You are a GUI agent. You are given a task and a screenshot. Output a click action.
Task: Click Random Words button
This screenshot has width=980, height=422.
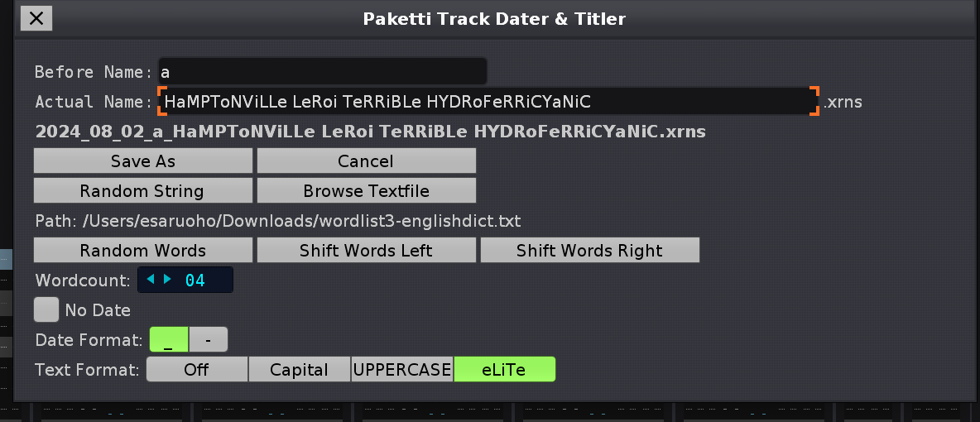click(142, 250)
